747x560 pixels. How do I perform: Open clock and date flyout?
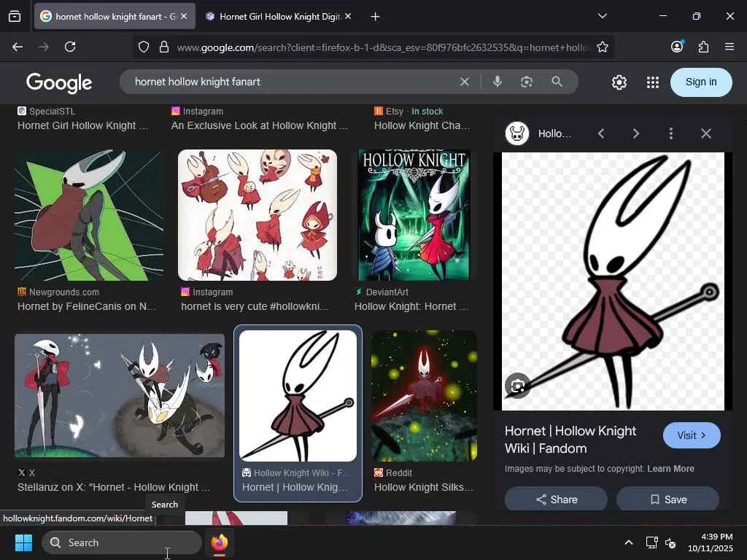point(710,542)
